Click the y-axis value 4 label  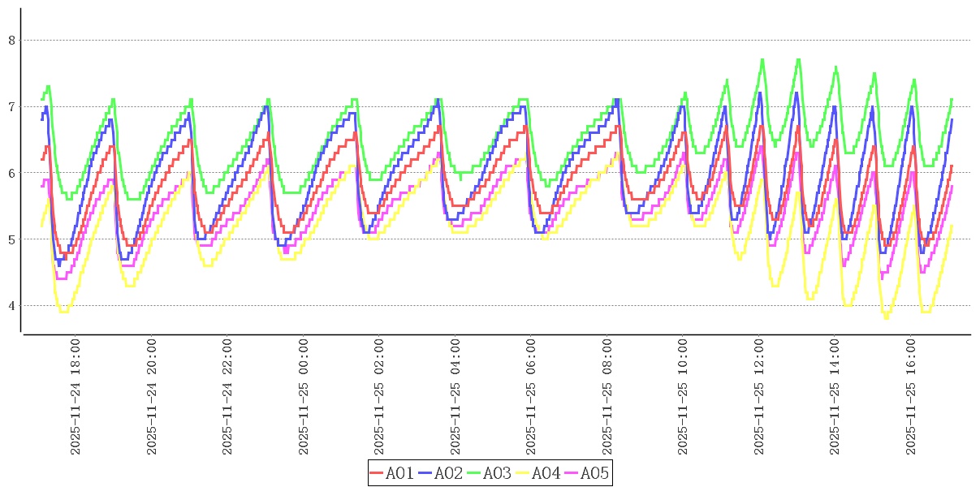(x=11, y=306)
